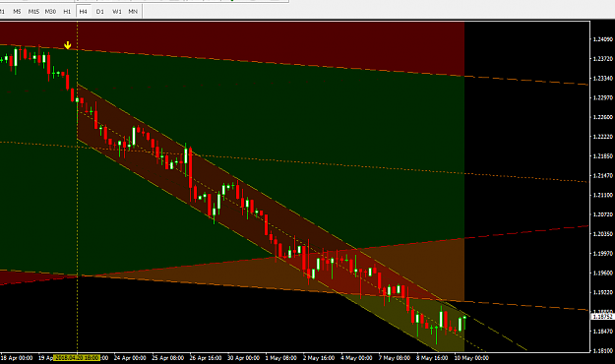Click the 1.23340 price level label

(603, 79)
